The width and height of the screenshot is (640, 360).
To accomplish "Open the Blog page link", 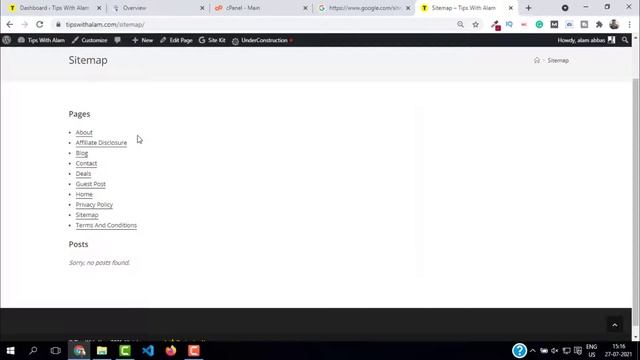I will [82, 153].
